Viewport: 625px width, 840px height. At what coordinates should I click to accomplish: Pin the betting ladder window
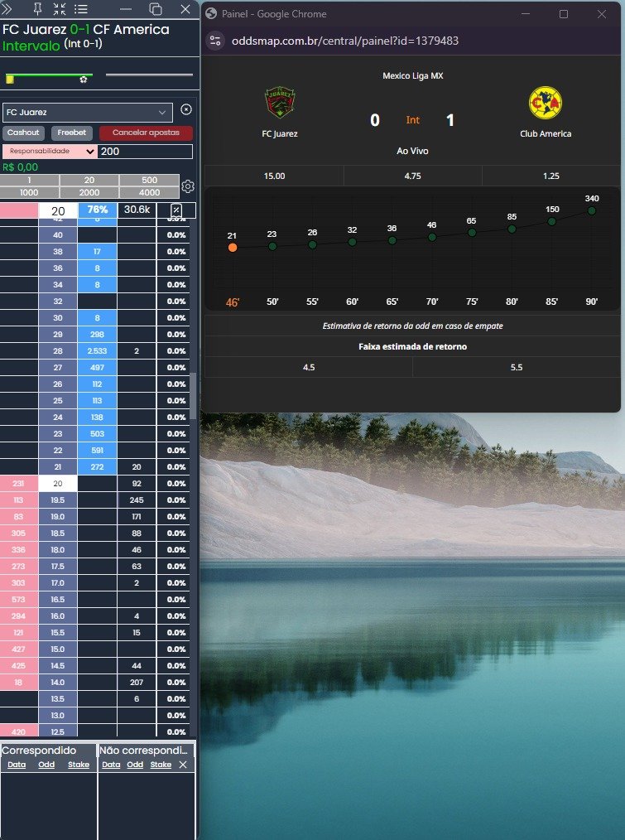pos(37,9)
